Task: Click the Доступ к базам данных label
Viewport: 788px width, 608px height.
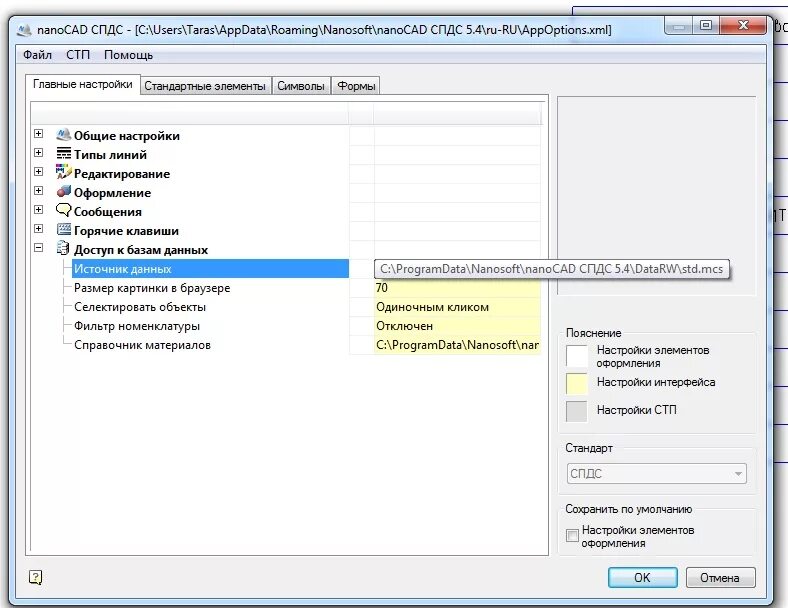Action: pos(141,250)
